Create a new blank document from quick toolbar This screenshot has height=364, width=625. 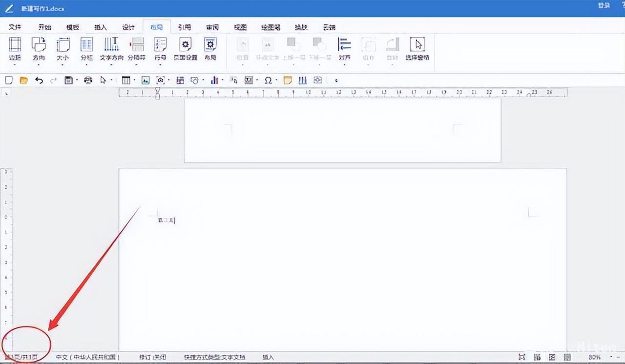tap(8, 80)
